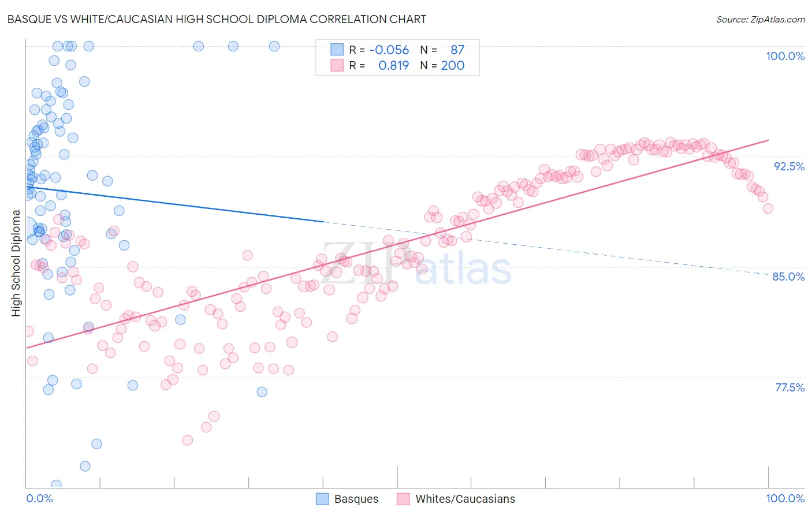
Task: Select the blue R = -0.056 stats swatch
Action: click(x=337, y=50)
